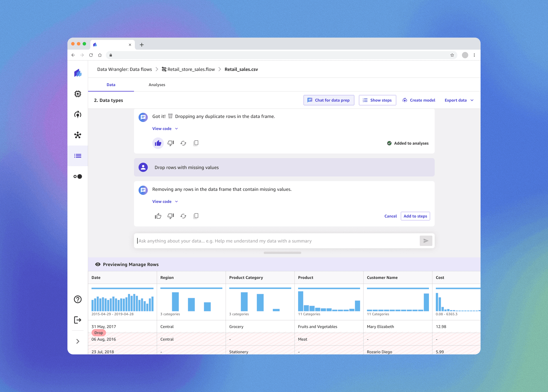Select the Data Wrangler list sidebar icon

tap(78, 156)
